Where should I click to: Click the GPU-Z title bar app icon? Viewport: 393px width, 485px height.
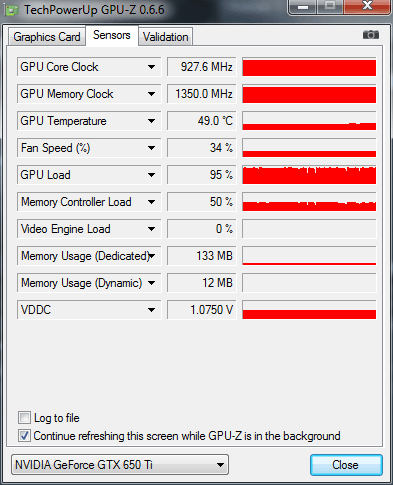point(12,11)
